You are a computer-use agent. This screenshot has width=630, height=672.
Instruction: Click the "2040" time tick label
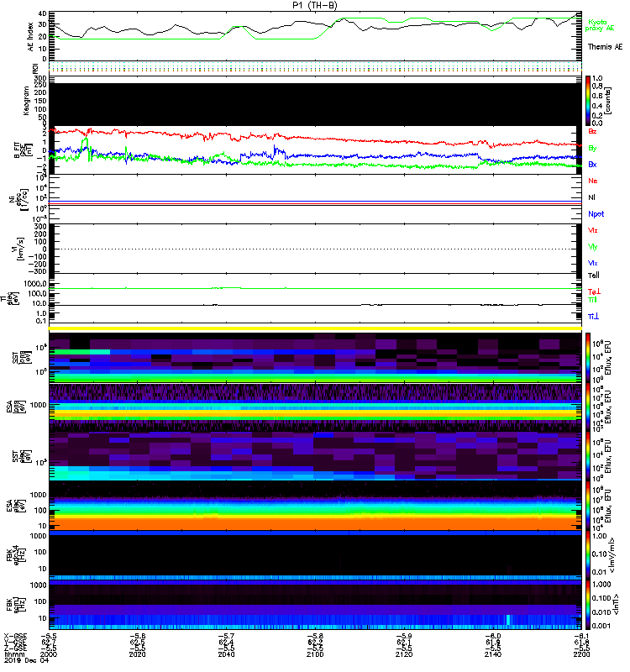[226, 654]
